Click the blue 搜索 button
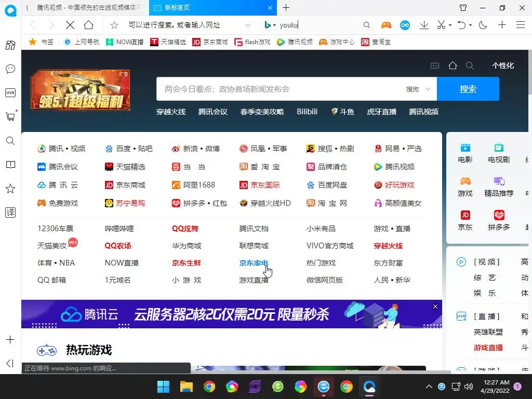This screenshot has width=532, height=399. pos(468,89)
